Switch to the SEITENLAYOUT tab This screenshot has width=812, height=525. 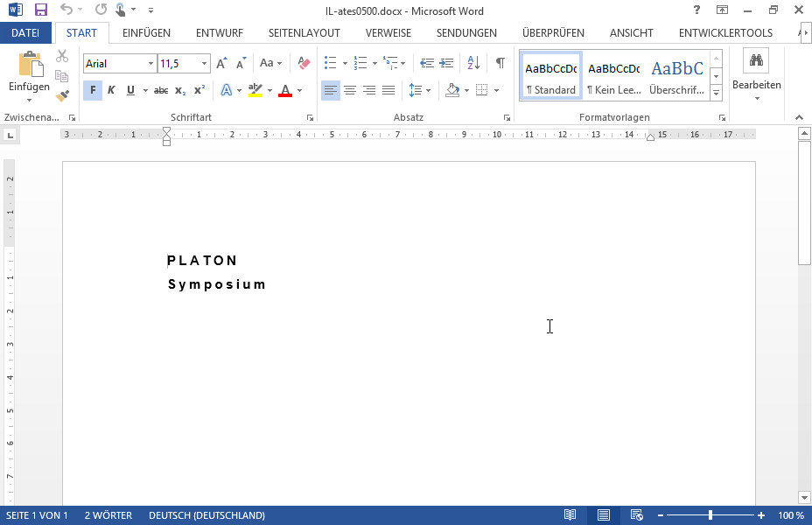click(304, 33)
